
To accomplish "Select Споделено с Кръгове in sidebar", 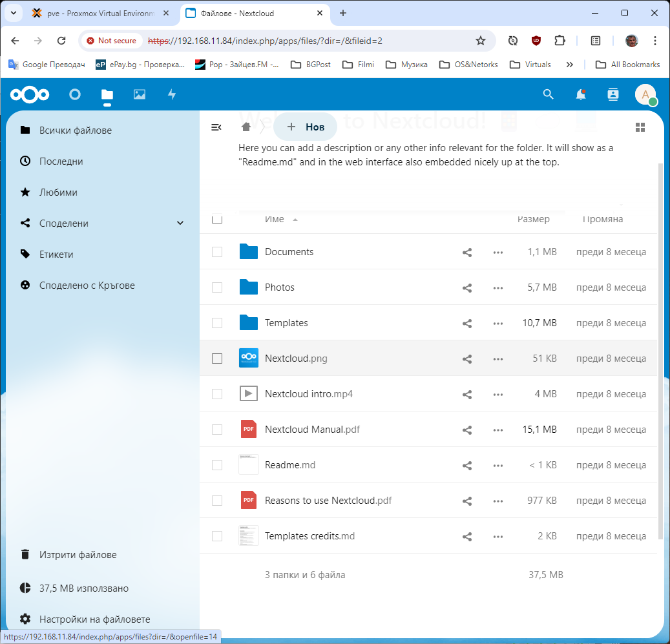I will (x=103, y=286).
